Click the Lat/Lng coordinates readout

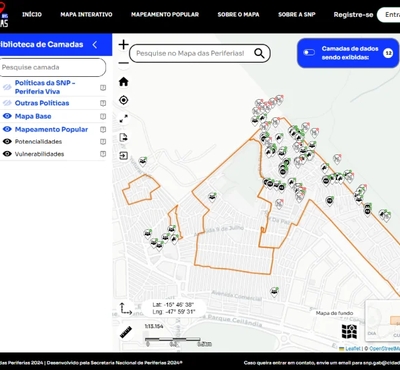click(173, 308)
